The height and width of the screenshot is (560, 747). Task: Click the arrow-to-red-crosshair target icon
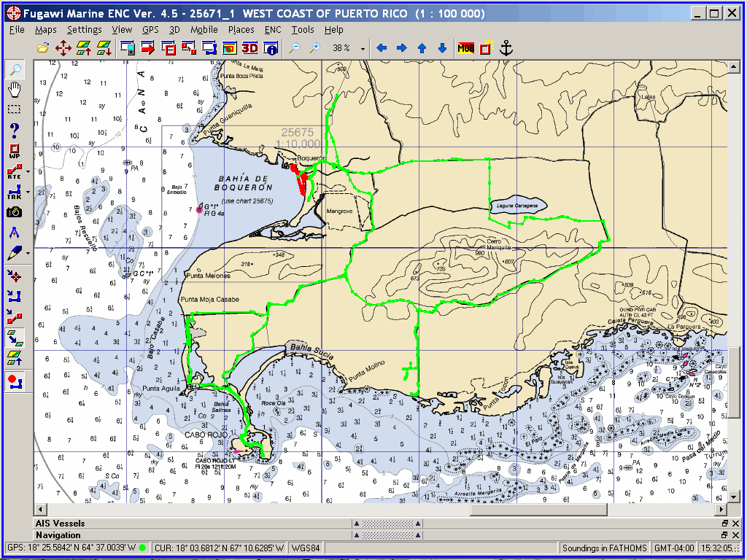click(x=15, y=275)
